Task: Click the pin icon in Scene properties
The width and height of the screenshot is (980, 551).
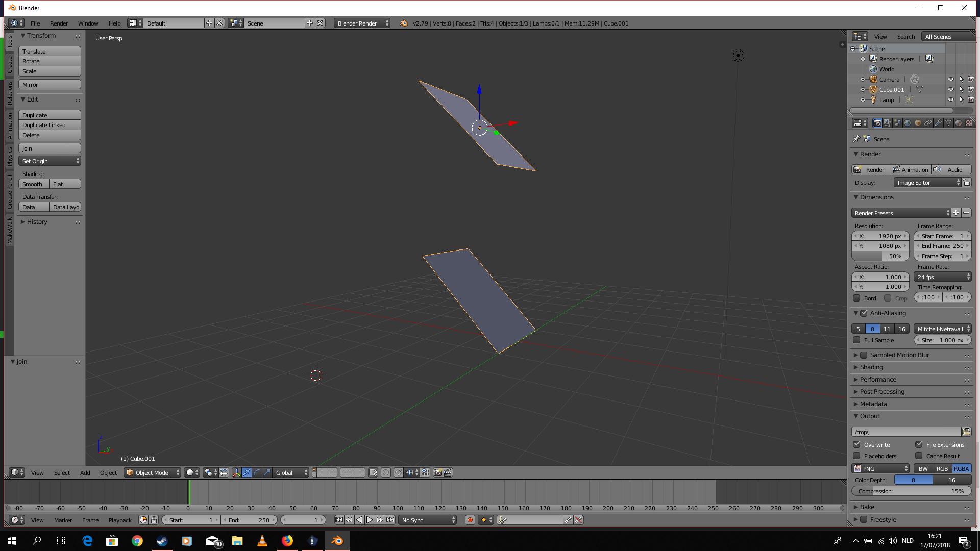Action: coord(856,139)
